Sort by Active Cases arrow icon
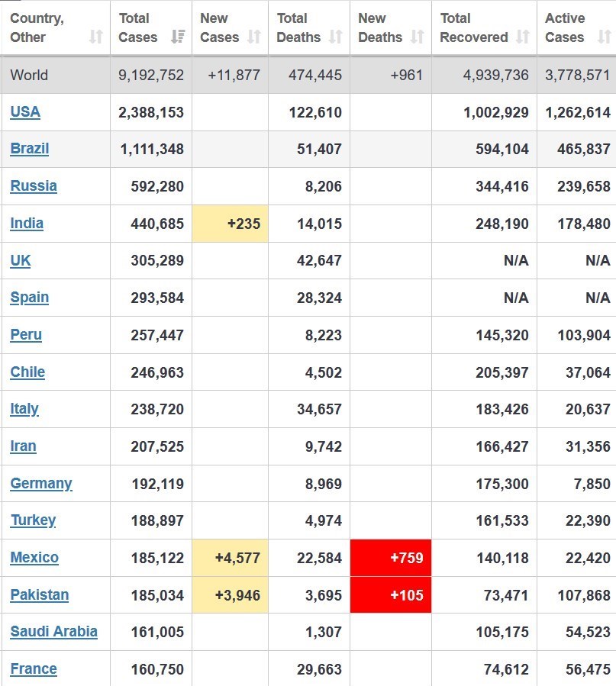This screenshot has height=686, width=616. click(604, 37)
